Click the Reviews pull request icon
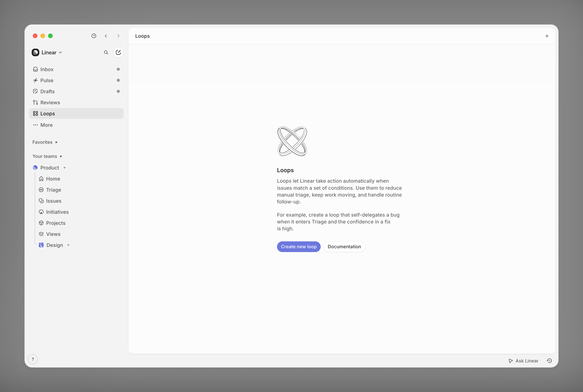This screenshot has width=583, height=392. pos(35,103)
